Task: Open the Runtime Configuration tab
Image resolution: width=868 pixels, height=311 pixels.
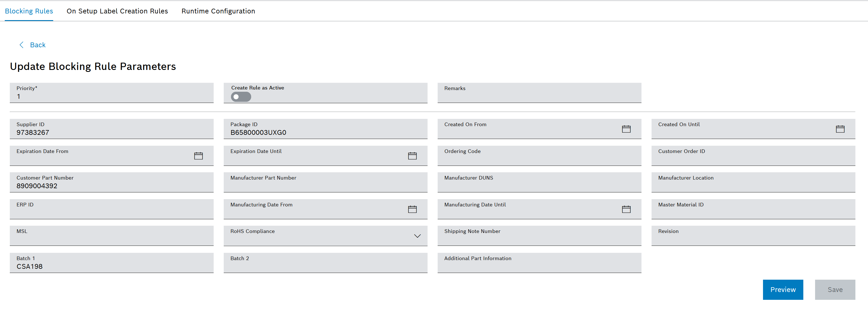Action: (218, 11)
